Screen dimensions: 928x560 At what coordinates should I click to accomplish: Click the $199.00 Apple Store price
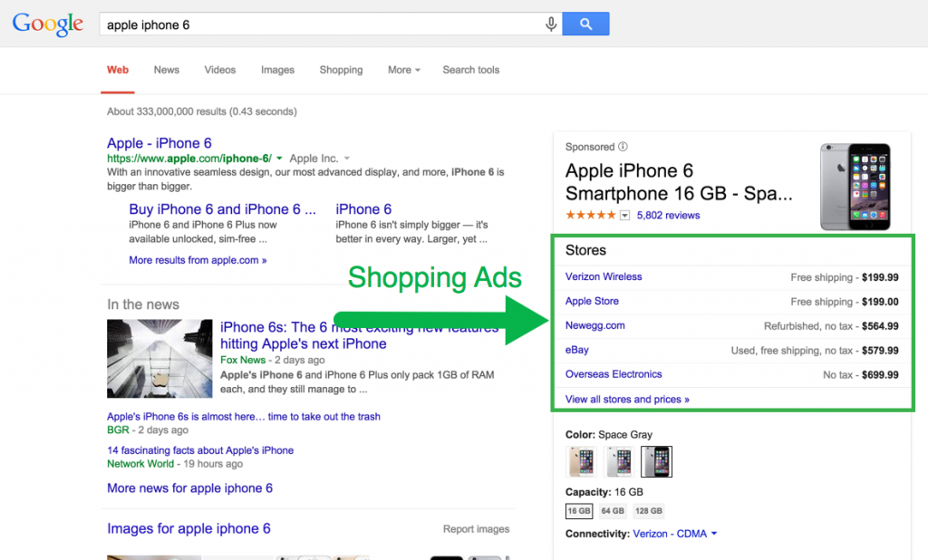coord(880,302)
